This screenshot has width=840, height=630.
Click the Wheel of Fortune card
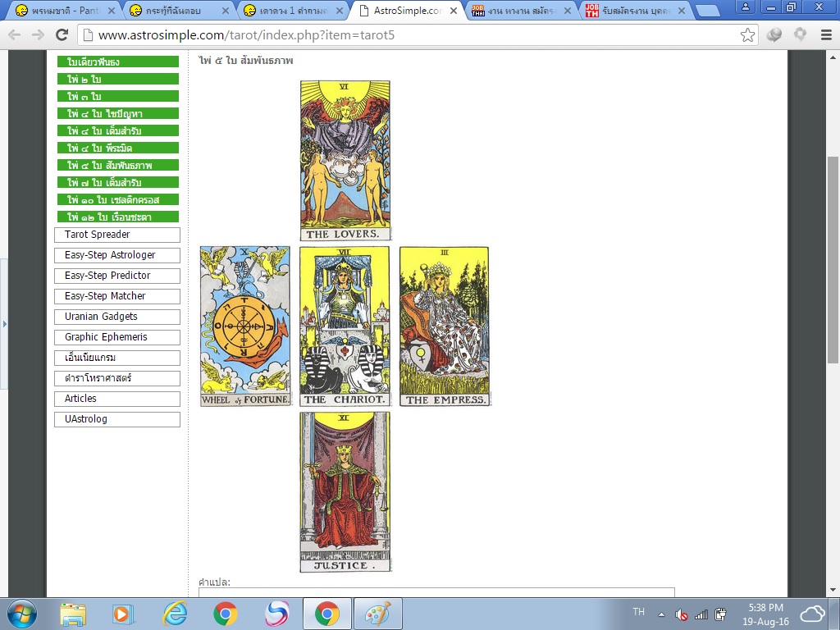tap(244, 326)
